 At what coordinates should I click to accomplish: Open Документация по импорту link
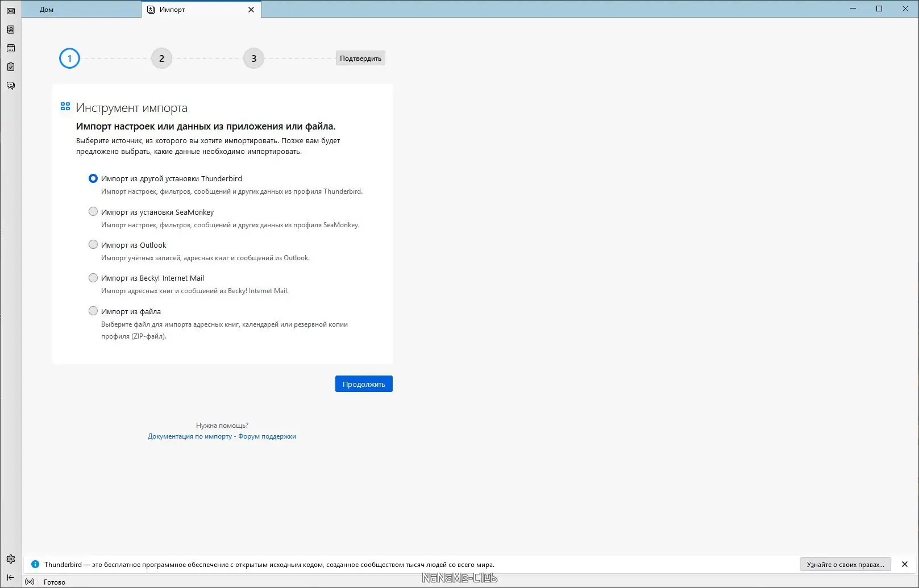190,436
